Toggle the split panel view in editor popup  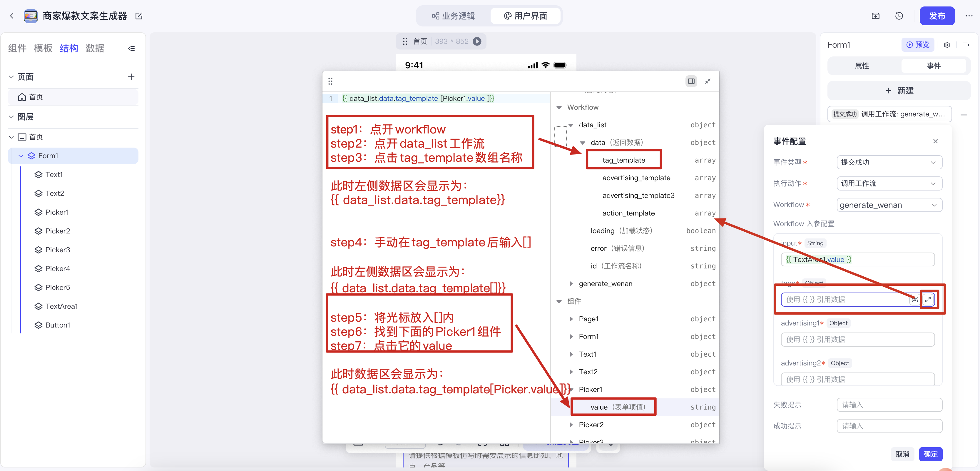click(x=691, y=81)
